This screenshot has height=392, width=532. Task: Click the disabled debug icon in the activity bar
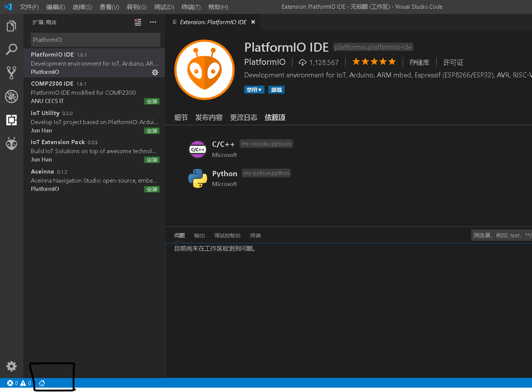(x=11, y=97)
